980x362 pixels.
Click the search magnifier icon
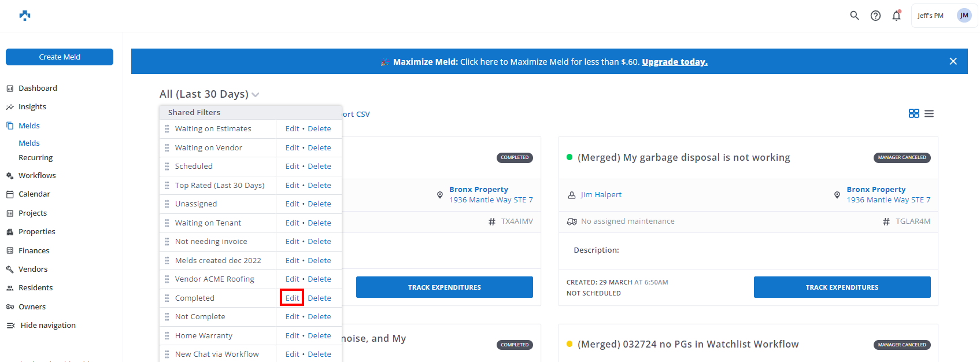[x=854, y=16]
